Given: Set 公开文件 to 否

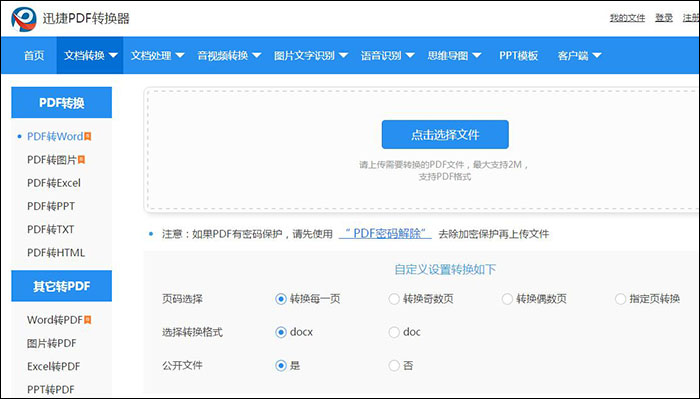Looking at the screenshot, I should coord(394,366).
